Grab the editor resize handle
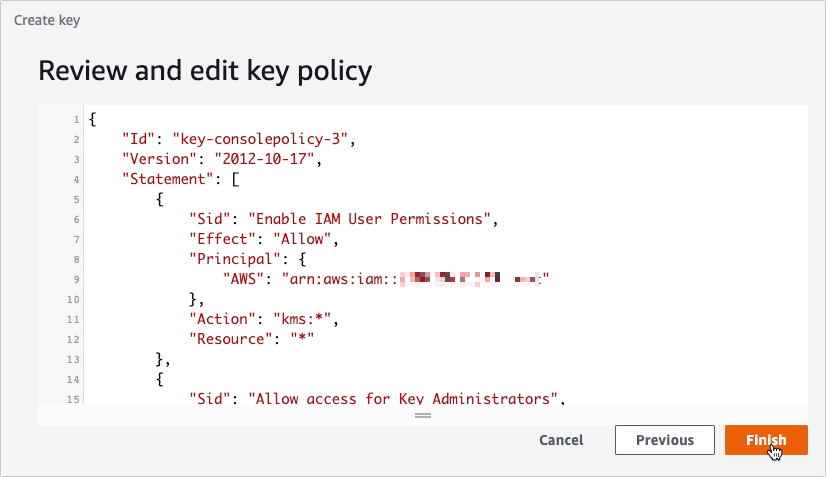This screenshot has width=826, height=477. click(422, 414)
